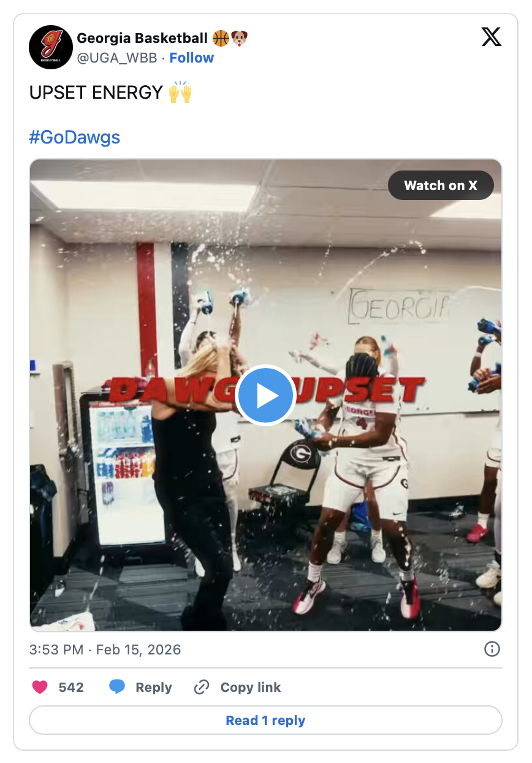Play the Dawg Upset video

[x=266, y=396]
